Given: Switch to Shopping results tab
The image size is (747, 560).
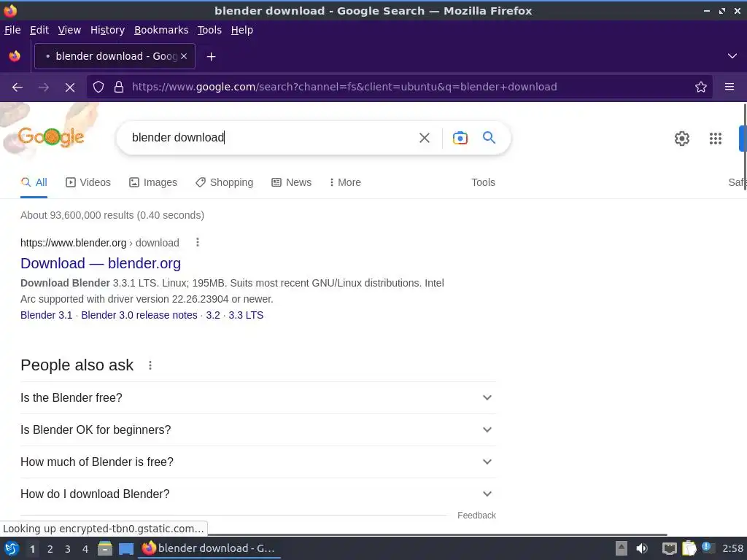Looking at the screenshot, I should click(224, 182).
